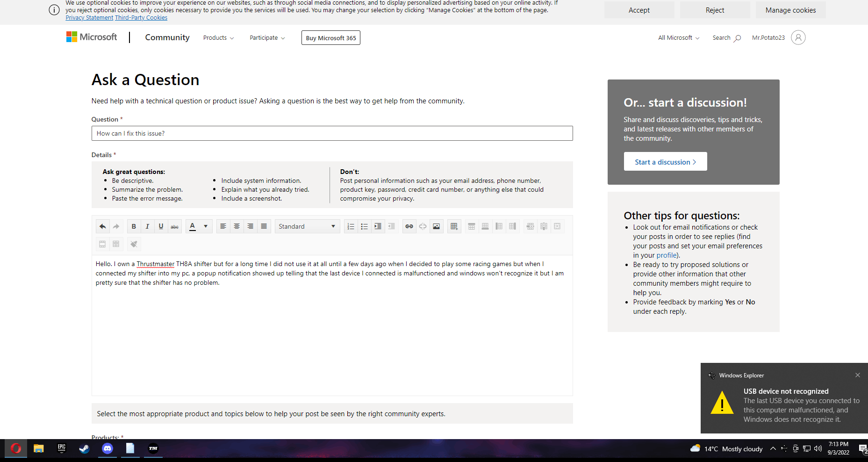This screenshot has width=868, height=462.
Task: Show hidden system tray icons
Action: [x=773, y=448]
